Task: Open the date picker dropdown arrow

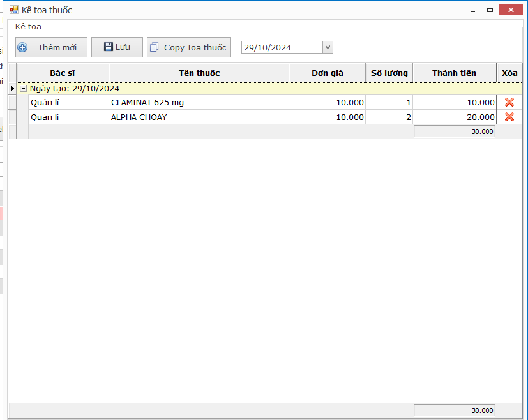Action: (x=328, y=47)
